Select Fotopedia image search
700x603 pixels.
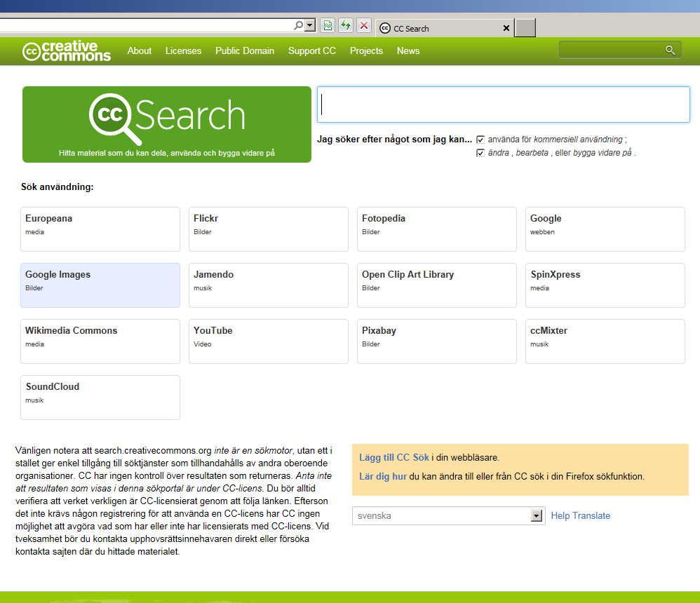point(436,229)
